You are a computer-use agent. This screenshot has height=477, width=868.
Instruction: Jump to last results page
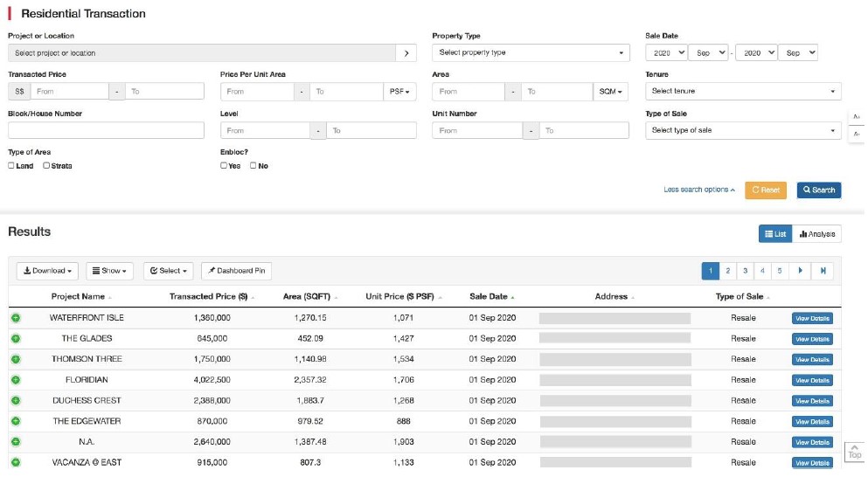coord(823,271)
